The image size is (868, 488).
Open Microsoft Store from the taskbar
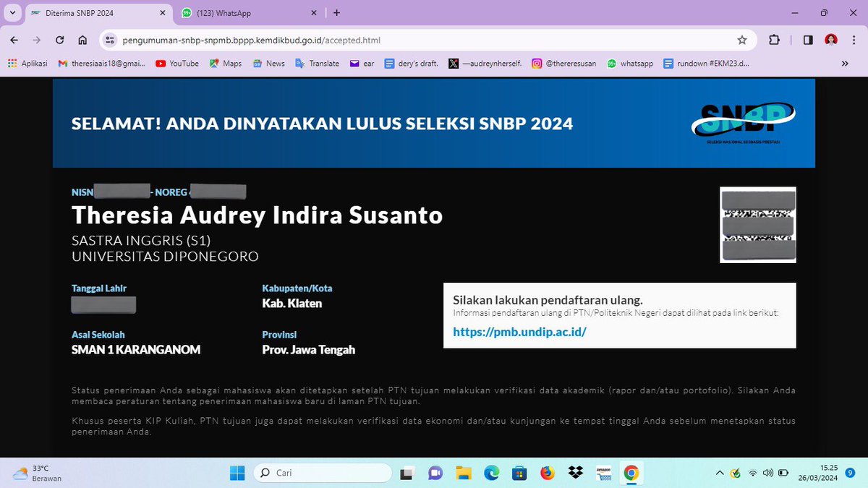pyautogui.click(x=519, y=474)
